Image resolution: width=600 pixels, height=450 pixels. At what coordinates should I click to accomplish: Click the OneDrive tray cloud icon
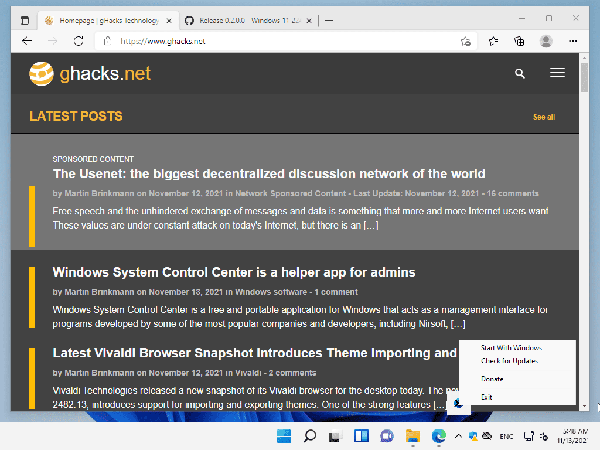tap(487, 436)
